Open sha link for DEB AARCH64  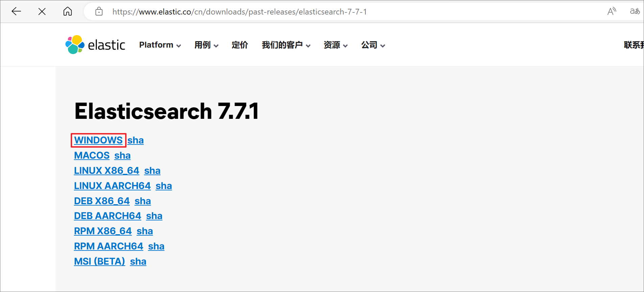pos(154,216)
